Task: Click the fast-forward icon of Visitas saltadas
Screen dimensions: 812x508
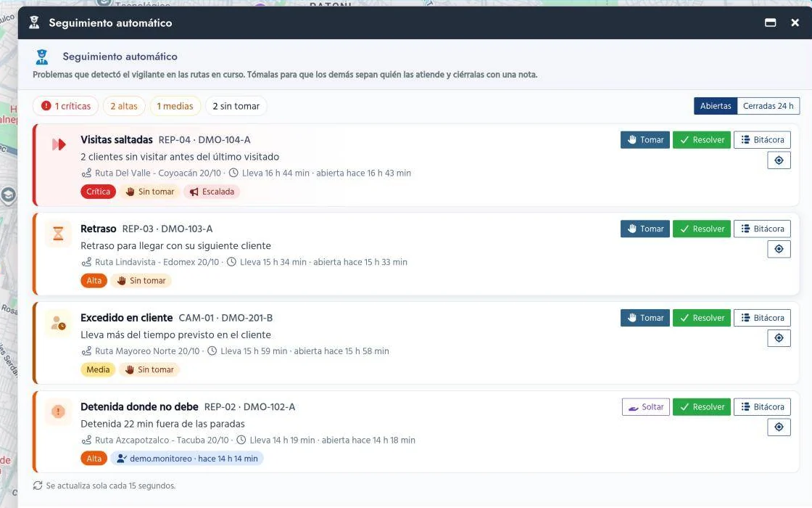Action: pos(59,144)
